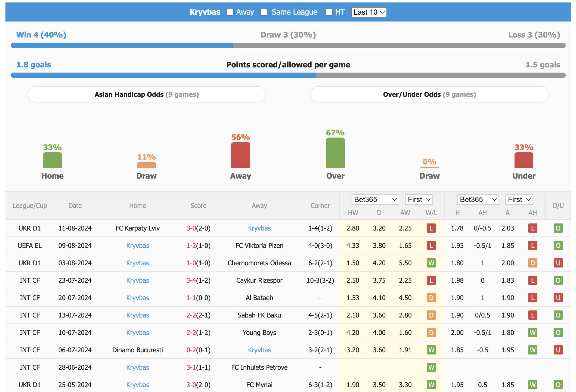This screenshot has width=576, height=392.
Task: Click the green 'O' badge in FC Mynai row
Action: point(558,385)
